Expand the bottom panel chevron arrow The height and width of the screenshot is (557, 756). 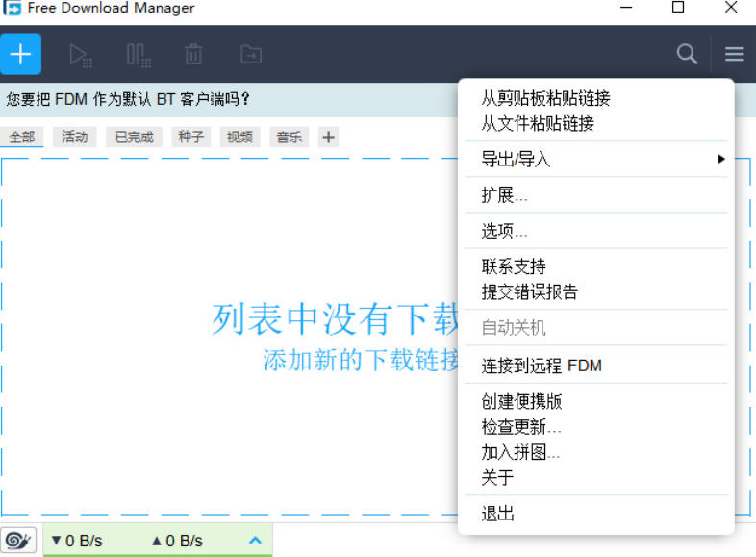click(x=255, y=540)
